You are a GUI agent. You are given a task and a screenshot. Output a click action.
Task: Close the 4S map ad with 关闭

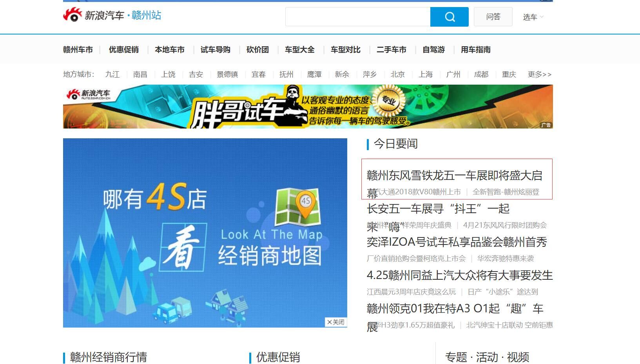(336, 322)
